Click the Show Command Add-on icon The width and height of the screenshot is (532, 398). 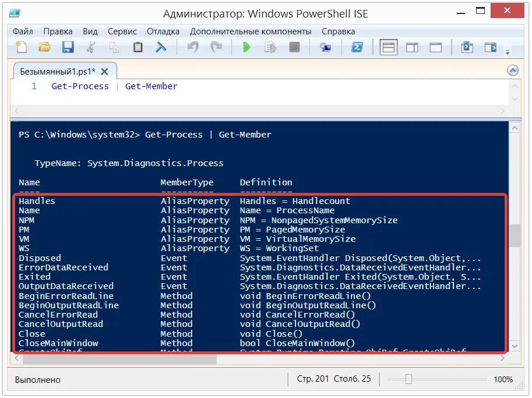tap(490, 47)
